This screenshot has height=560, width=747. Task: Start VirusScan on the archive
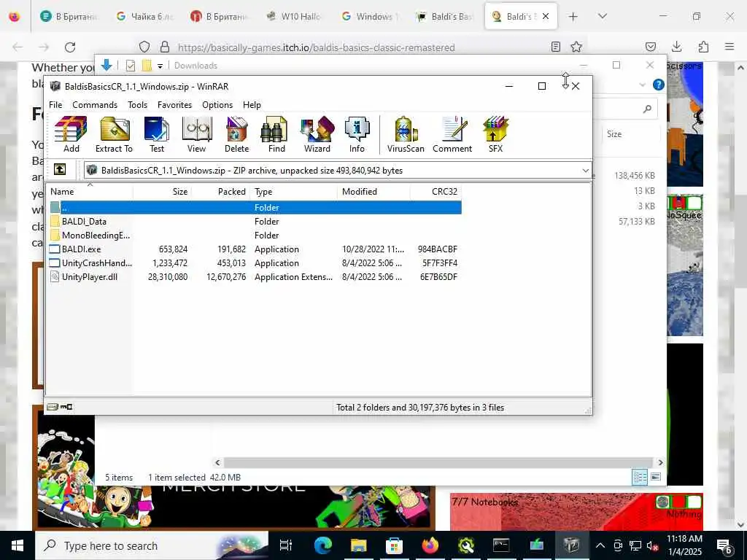406,134
